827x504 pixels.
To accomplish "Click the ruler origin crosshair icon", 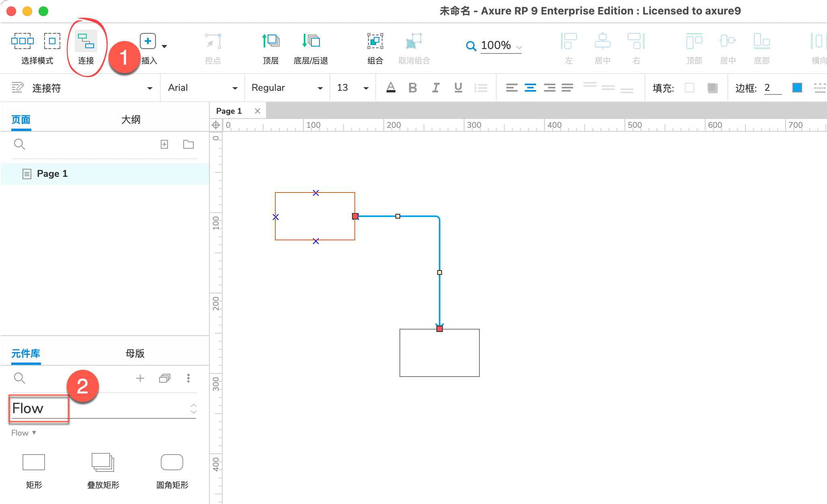I will point(216,125).
